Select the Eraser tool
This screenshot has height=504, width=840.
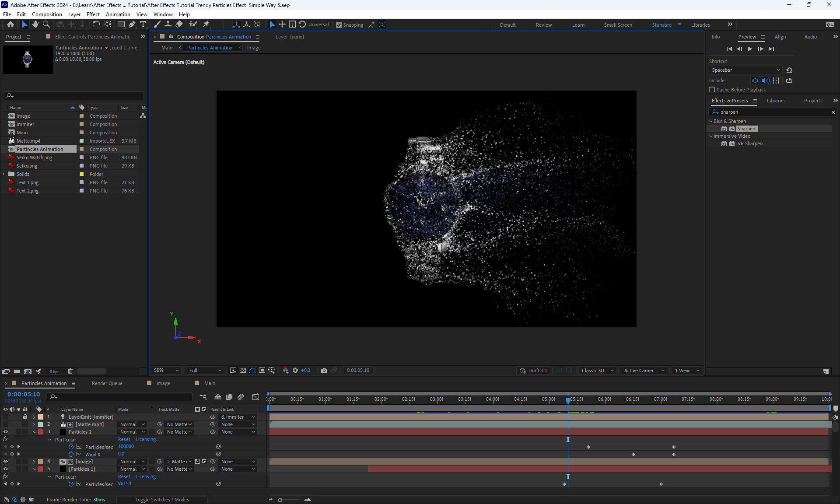point(179,24)
